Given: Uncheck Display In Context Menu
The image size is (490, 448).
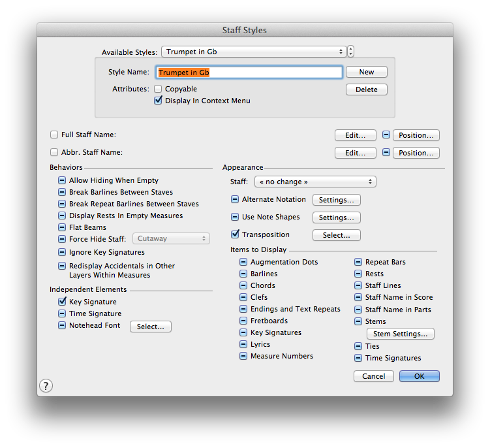Looking at the screenshot, I should pyautogui.click(x=158, y=101).
